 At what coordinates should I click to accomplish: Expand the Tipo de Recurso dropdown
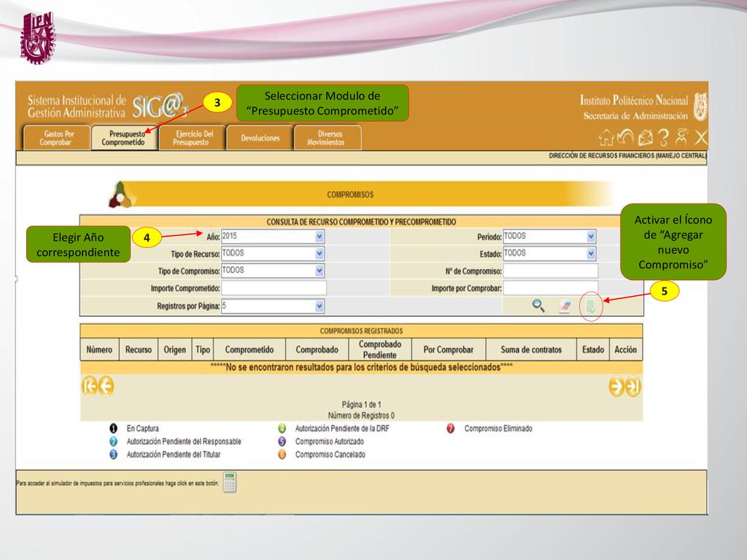coord(273,253)
